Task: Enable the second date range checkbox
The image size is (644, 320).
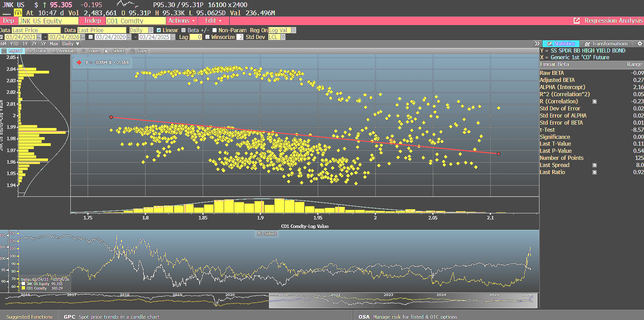Action: tap(91, 37)
